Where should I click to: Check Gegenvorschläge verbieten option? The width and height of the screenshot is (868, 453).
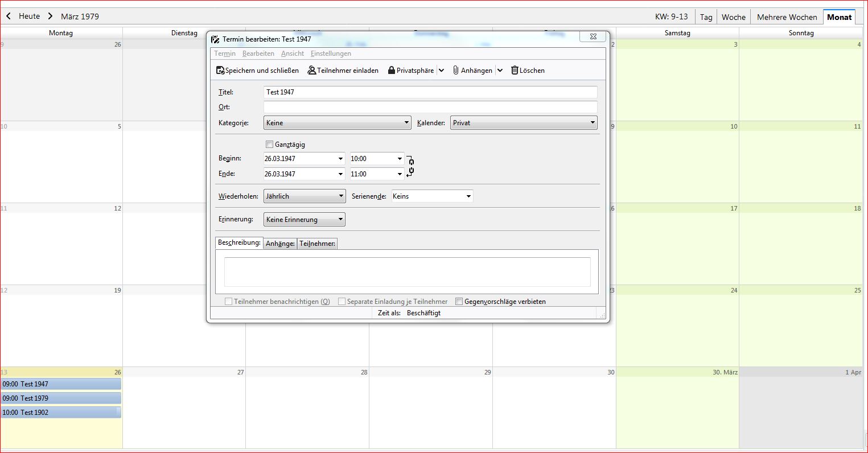point(459,302)
